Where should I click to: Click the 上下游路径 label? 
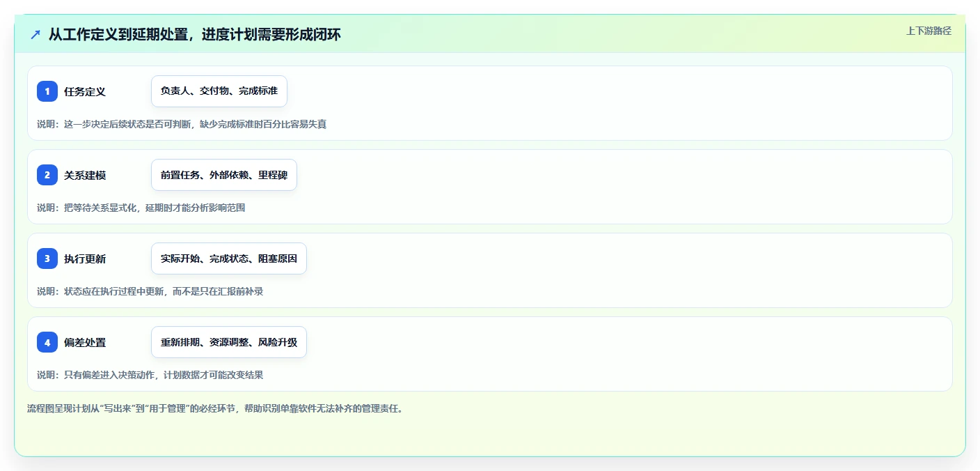click(928, 31)
